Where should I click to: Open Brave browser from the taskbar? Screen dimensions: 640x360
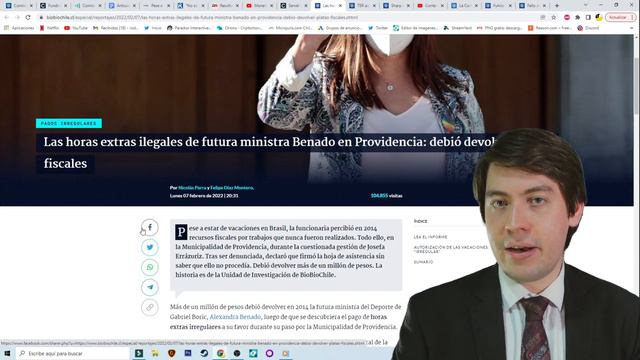pyautogui.click(x=171, y=353)
